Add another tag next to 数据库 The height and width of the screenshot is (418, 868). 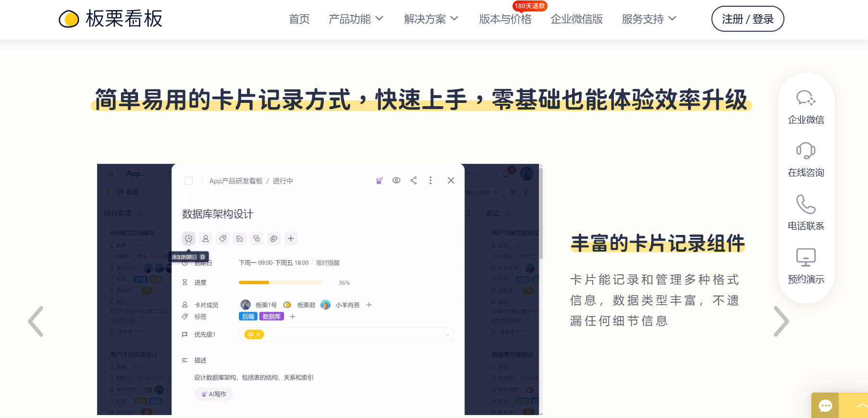(x=292, y=317)
